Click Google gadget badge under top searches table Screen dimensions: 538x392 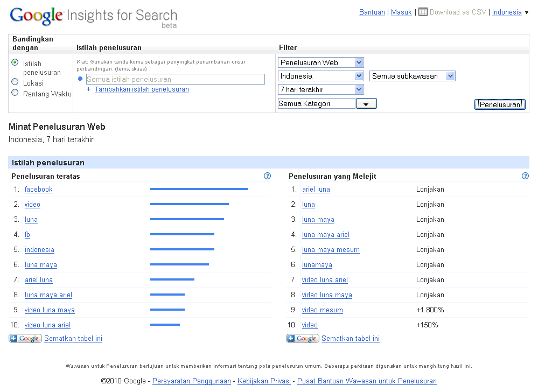pos(25,339)
